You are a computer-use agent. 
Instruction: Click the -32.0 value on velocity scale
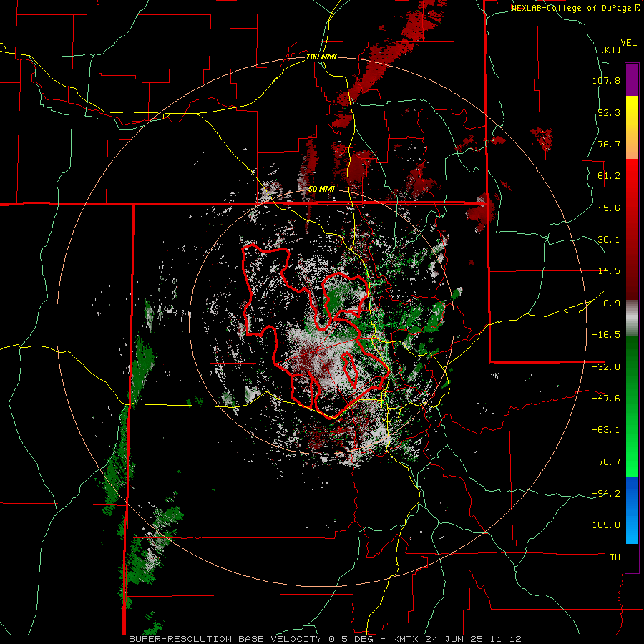(x=606, y=367)
